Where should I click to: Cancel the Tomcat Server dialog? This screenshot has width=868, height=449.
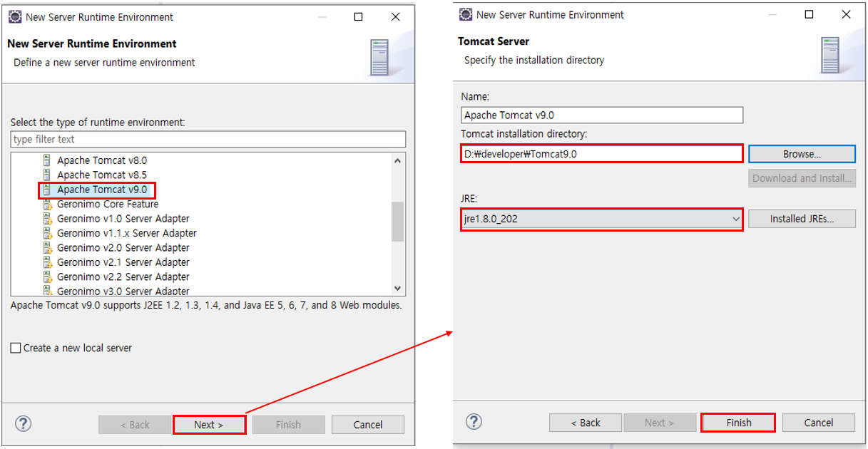point(819,423)
